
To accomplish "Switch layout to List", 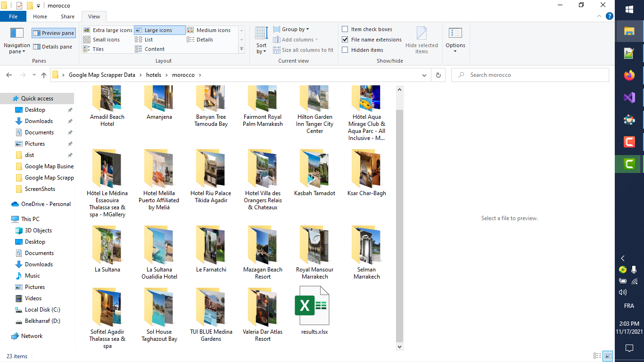I will point(144,40).
